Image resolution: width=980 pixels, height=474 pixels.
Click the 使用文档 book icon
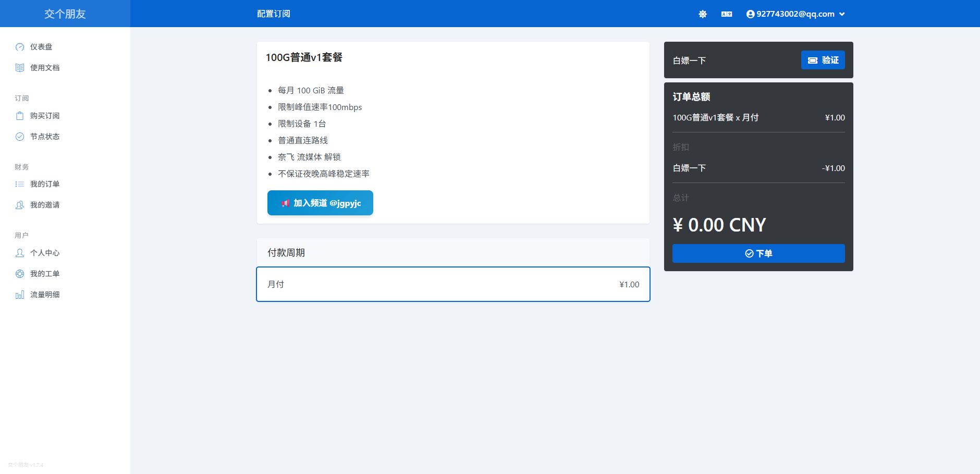tap(20, 67)
